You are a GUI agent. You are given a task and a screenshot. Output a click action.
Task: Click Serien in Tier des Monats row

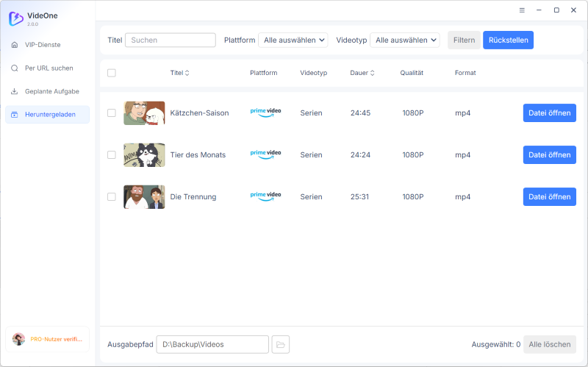pyautogui.click(x=311, y=155)
